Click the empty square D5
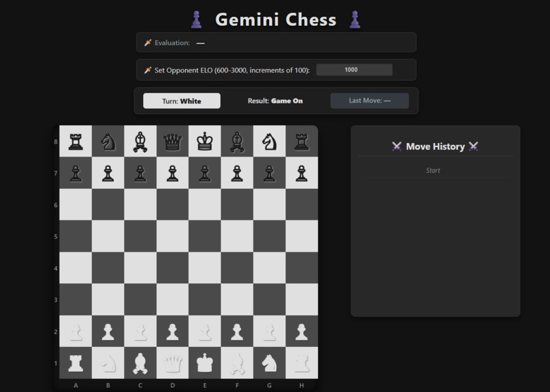Viewport: 550px width, 392px height. click(173, 236)
